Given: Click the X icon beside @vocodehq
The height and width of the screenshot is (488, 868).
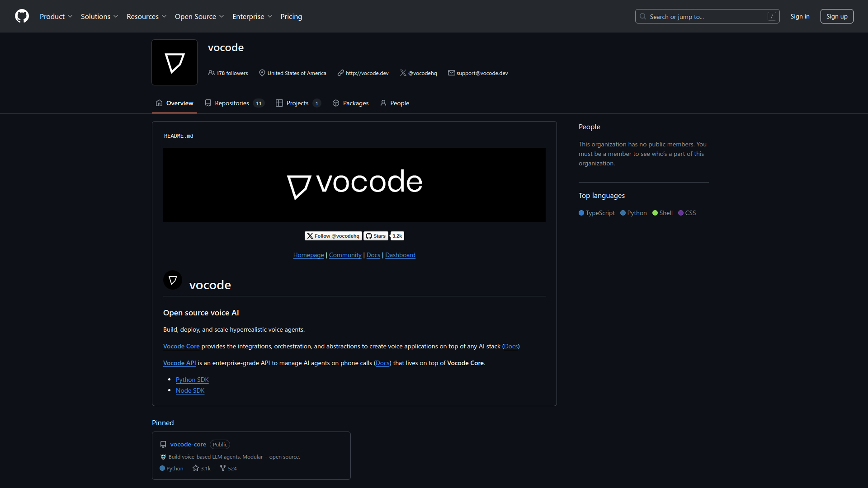Looking at the screenshot, I should pos(403,73).
